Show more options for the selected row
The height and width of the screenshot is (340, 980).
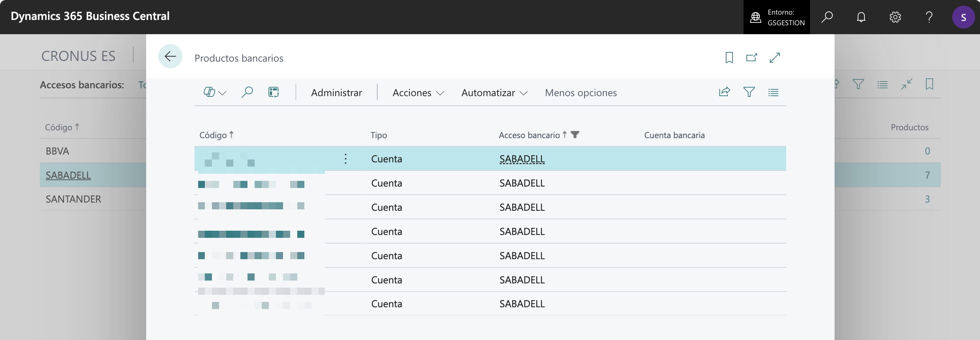coord(345,159)
